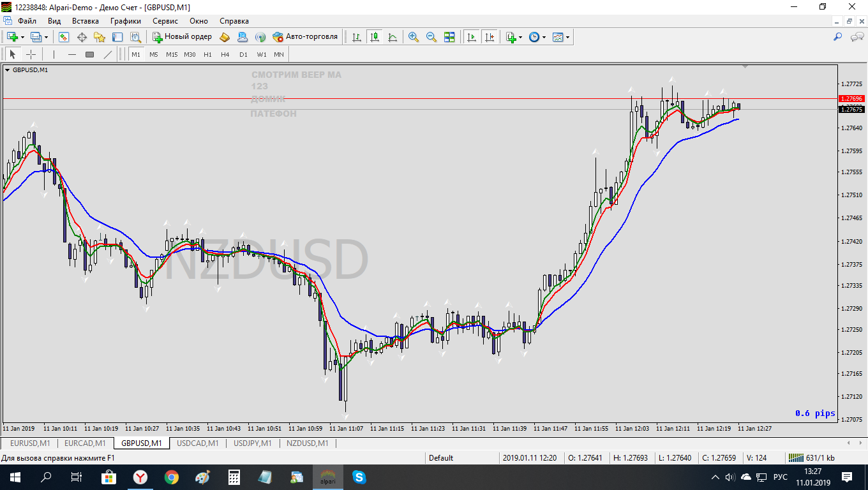Open the Data Window crosshair-circle icon
Viewport: 868px width, 490px height.
pyautogui.click(x=82, y=37)
